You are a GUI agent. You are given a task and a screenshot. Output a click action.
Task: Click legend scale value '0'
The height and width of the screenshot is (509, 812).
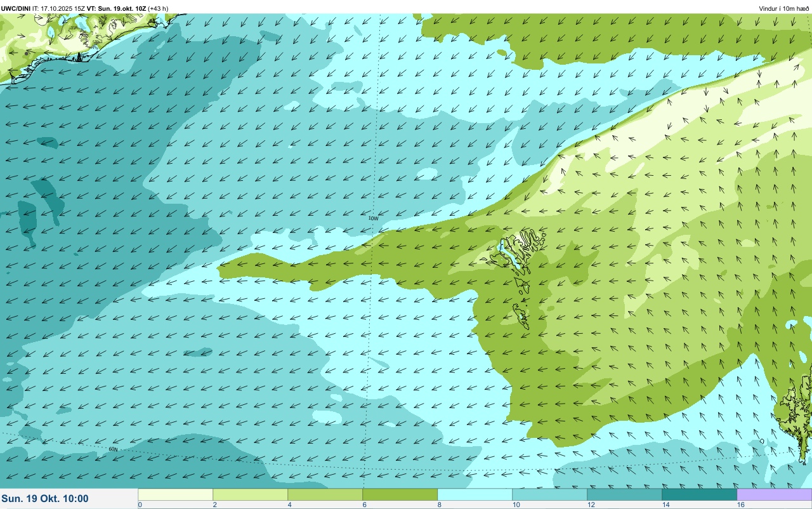tap(140, 505)
